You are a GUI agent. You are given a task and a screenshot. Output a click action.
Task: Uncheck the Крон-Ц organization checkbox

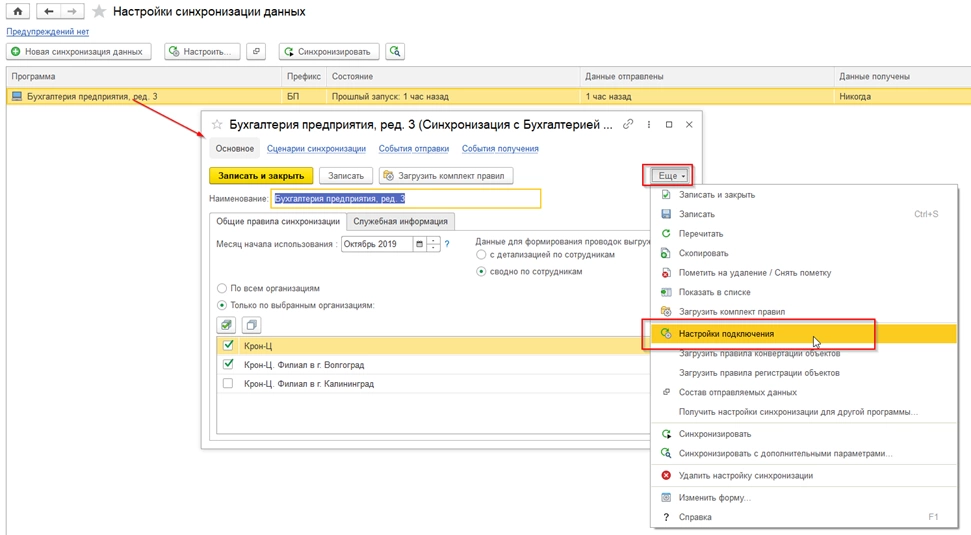tap(228, 346)
